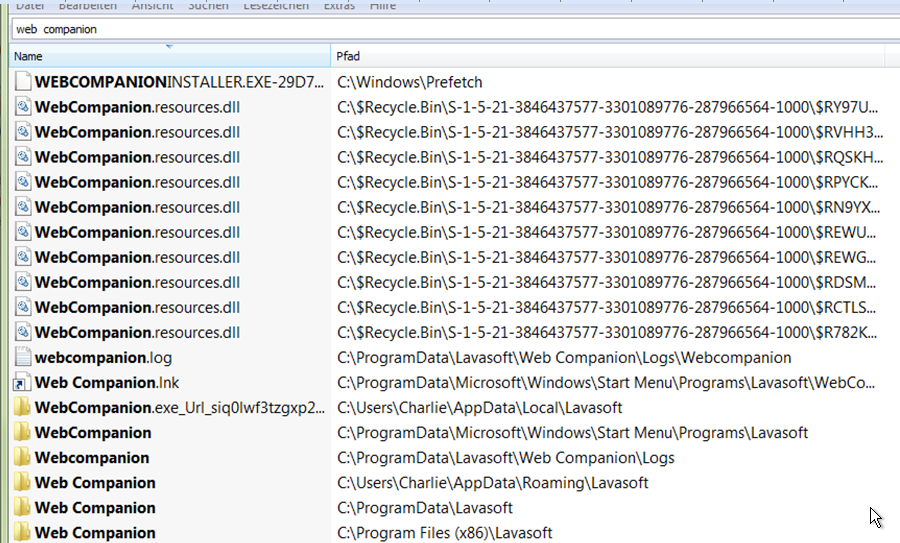Click the sort arrow on the Name column
The height and width of the screenshot is (543, 900).
coord(169,46)
